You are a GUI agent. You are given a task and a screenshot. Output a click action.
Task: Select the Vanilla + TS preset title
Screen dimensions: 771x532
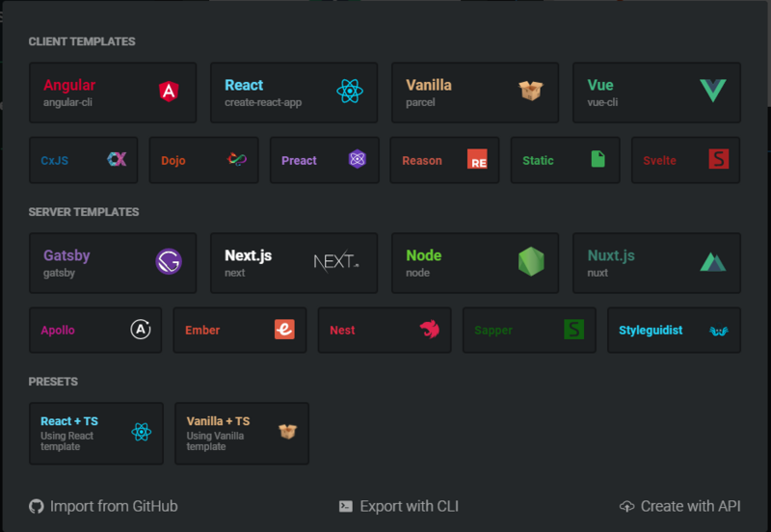pos(218,421)
